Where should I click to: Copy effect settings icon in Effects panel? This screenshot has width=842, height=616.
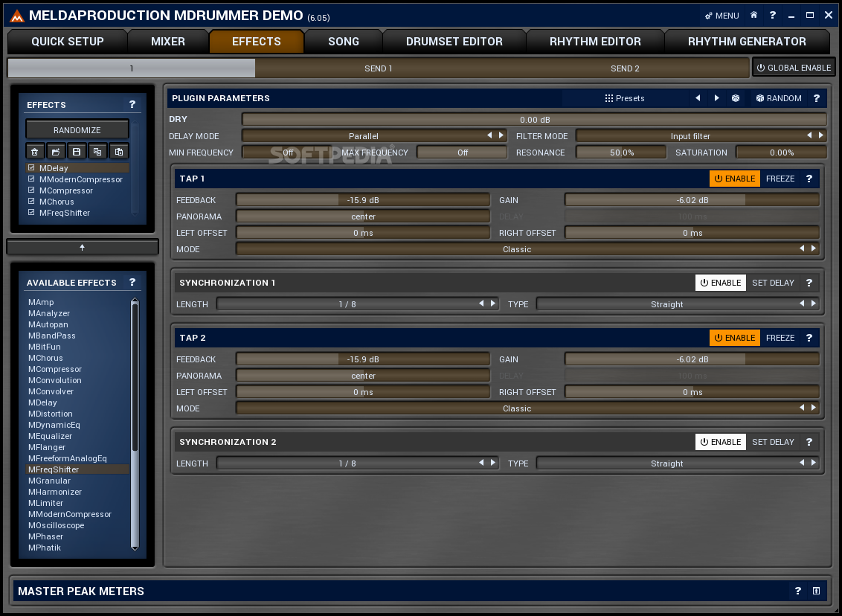97,152
